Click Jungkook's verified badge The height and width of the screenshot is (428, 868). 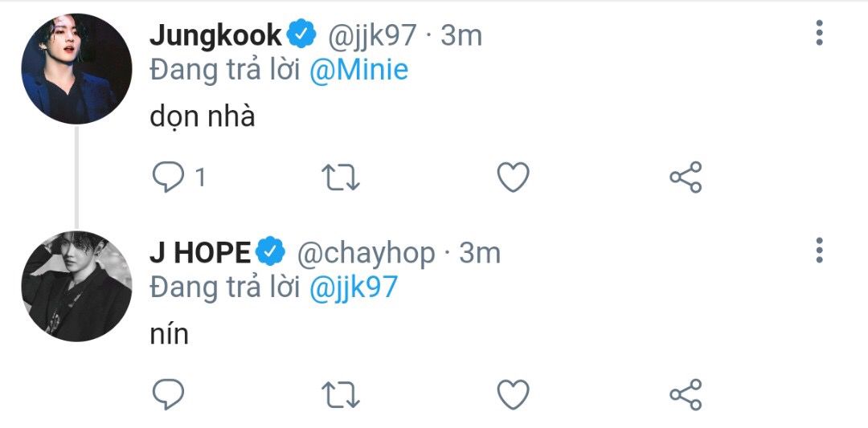point(301,35)
